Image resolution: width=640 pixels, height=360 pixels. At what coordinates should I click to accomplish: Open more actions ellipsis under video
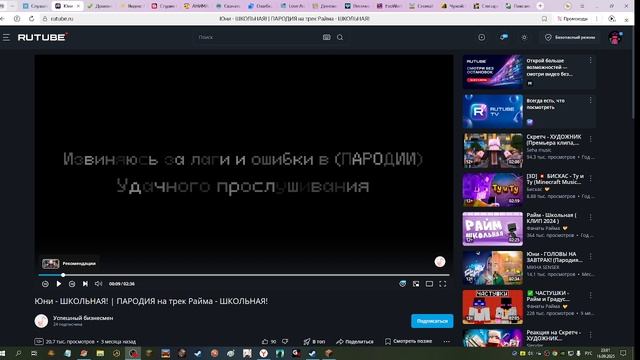point(447,341)
